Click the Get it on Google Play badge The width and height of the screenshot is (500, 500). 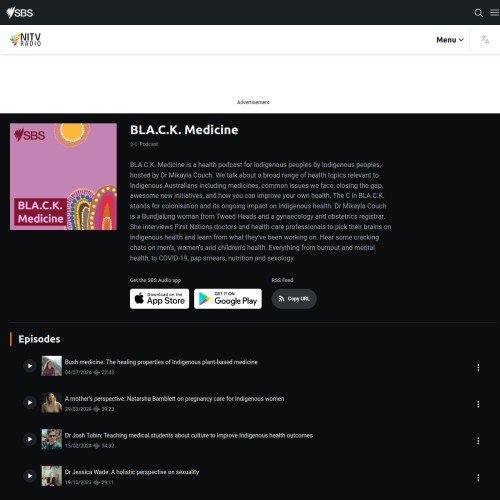[x=228, y=299]
